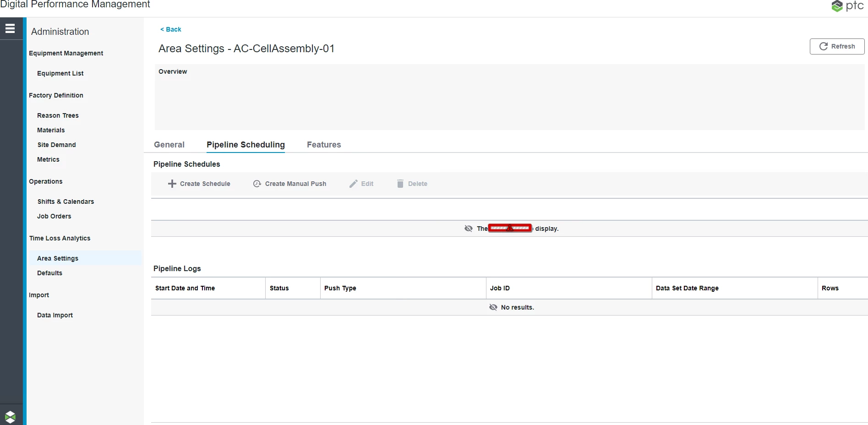Image resolution: width=868 pixels, height=425 pixels.
Task: Click the Delete schedule button
Action: 412,184
